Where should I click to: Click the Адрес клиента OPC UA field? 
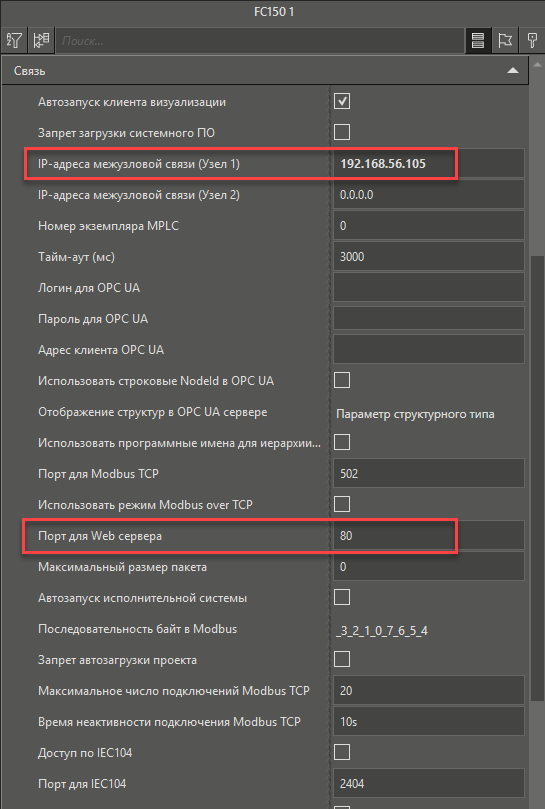(x=428, y=349)
